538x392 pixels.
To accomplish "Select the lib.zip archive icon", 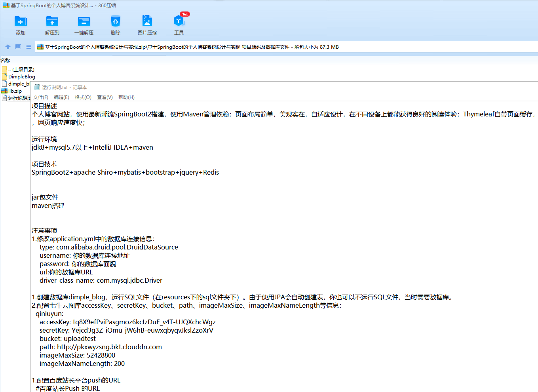I will [x=5, y=91].
